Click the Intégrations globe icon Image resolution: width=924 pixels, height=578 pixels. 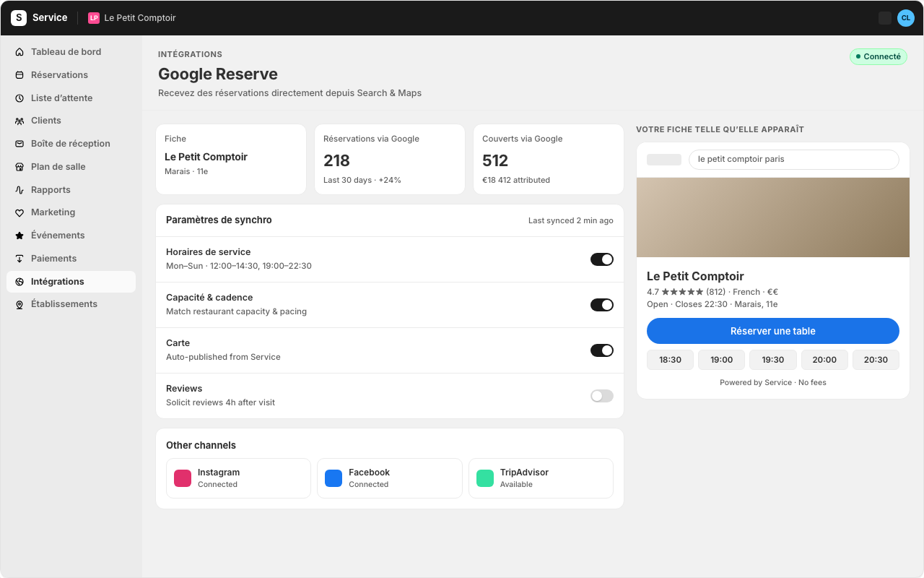[x=19, y=282]
